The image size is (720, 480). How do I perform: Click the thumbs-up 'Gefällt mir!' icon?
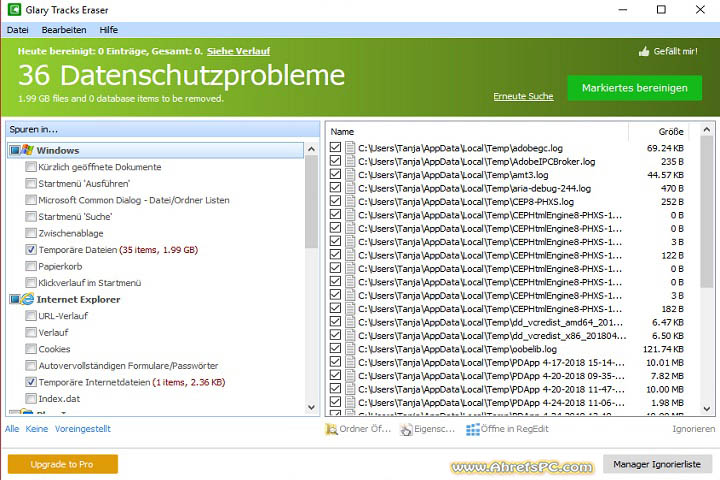643,51
